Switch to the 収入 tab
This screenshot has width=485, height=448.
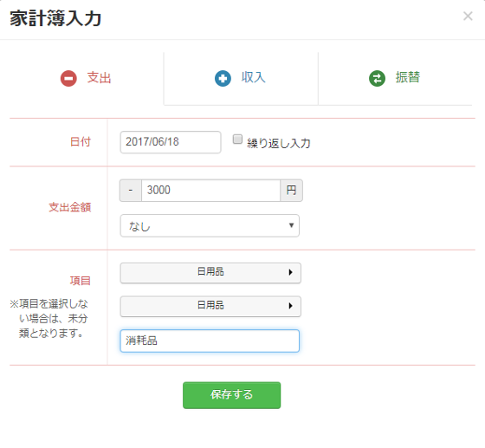pyautogui.click(x=241, y=79)
